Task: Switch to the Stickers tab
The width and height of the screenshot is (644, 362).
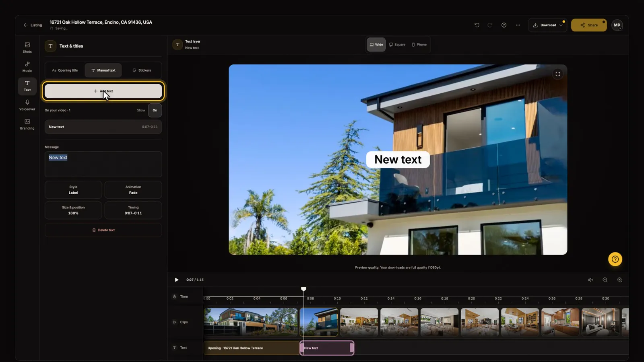Action: tap(142, 70)
